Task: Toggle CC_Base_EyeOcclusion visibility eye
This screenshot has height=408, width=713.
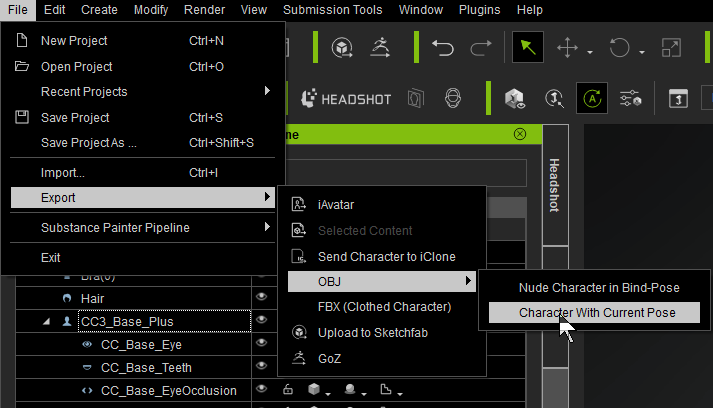Action: click(261, 388)
